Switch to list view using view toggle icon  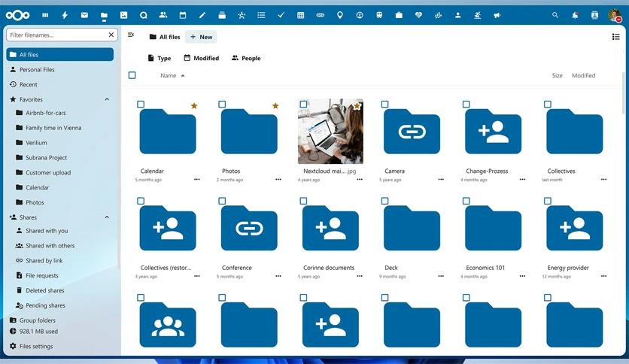coord(616,37)
